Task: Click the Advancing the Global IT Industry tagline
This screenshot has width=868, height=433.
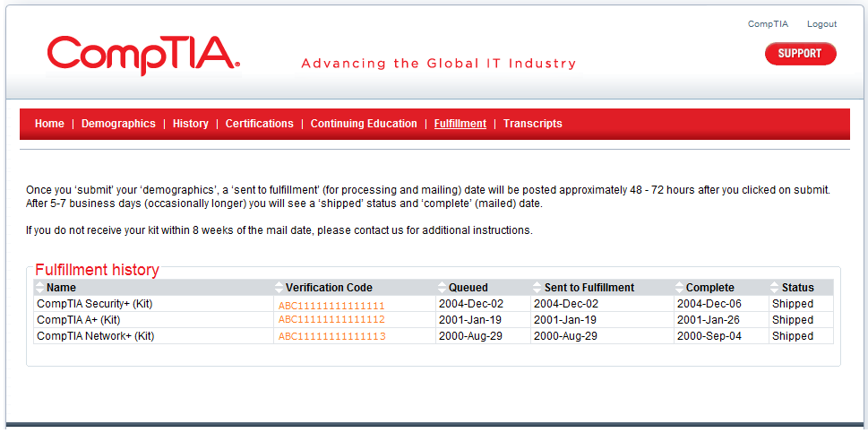Action: (438, 63)
